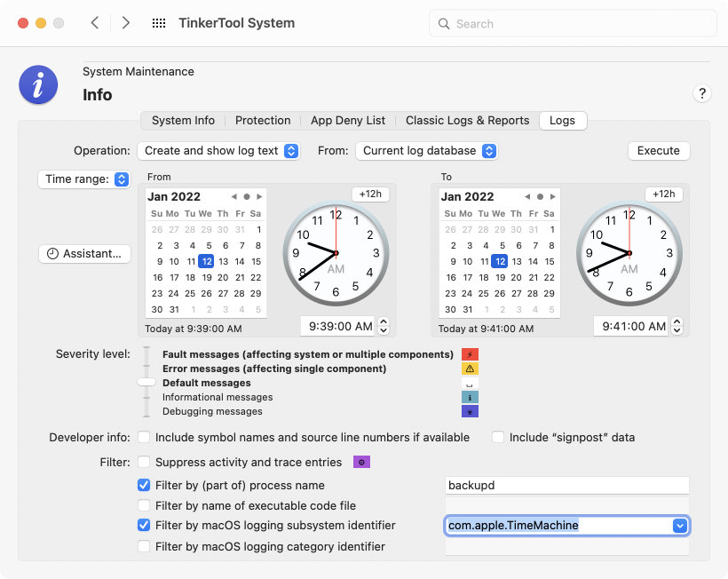Check Suppress activity and trace entries

pos(144,462)
